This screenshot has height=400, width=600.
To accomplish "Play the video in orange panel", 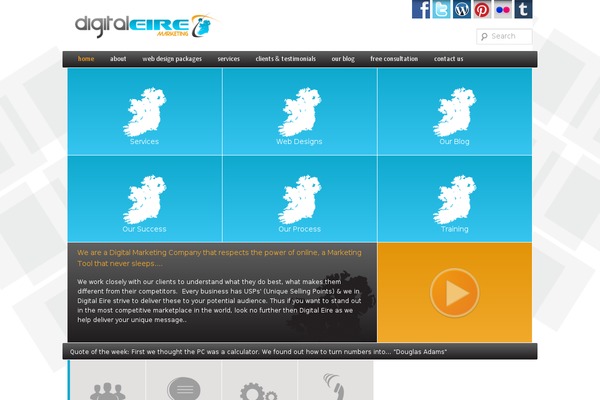I will (454, 293).
